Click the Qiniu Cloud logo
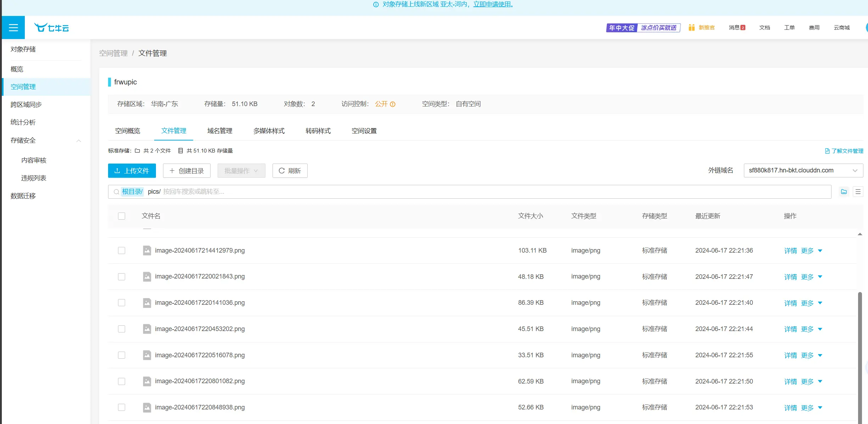The image size is (868, 424). [x=52, y=28]
